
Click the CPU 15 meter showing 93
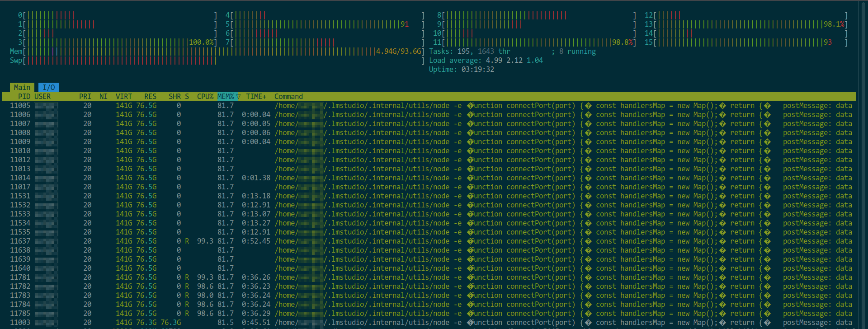point(746,42)
